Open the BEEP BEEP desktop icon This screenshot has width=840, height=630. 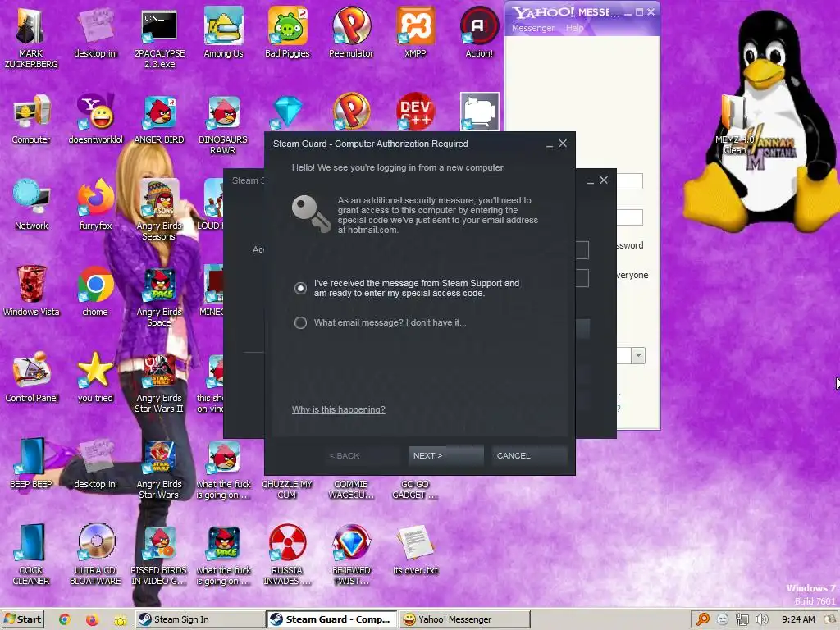(31, 463)
